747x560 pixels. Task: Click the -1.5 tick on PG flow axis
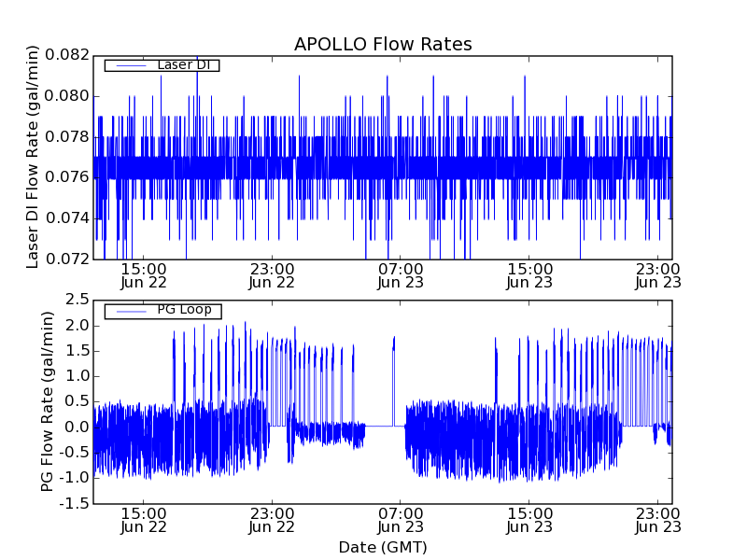[75, 503]
